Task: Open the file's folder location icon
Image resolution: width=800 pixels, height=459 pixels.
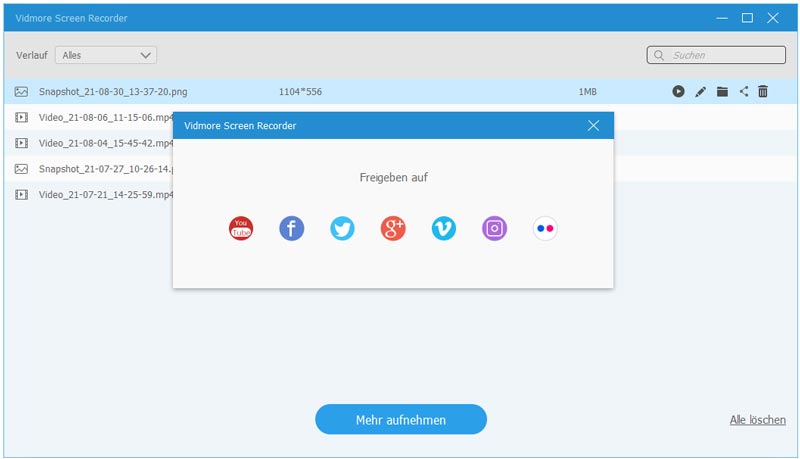Action: pos(722,92)
